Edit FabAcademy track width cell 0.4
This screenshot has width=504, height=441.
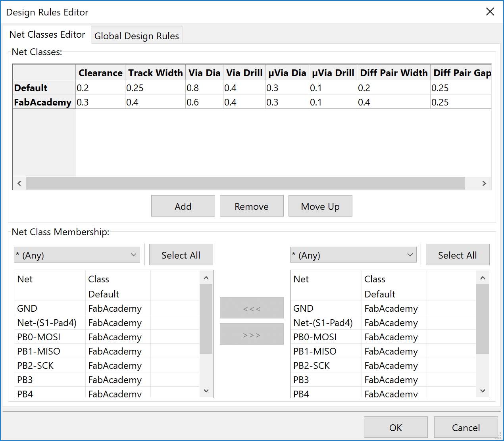[155, 102]
